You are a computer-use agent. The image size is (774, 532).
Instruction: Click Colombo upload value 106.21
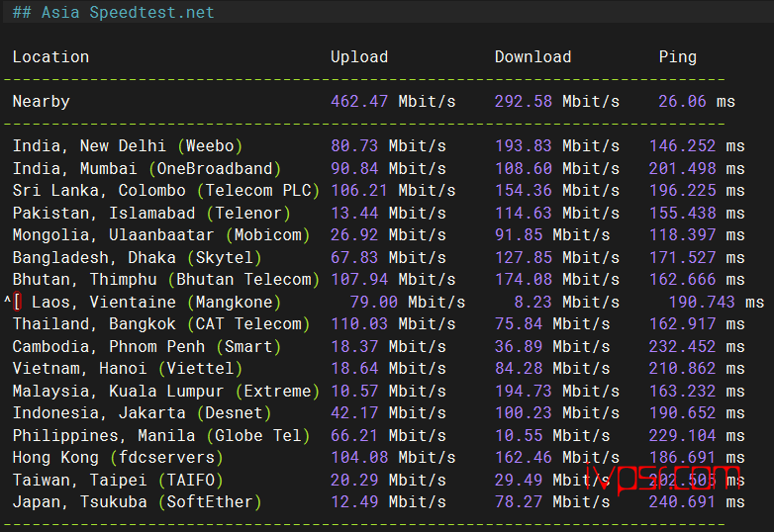359,190
